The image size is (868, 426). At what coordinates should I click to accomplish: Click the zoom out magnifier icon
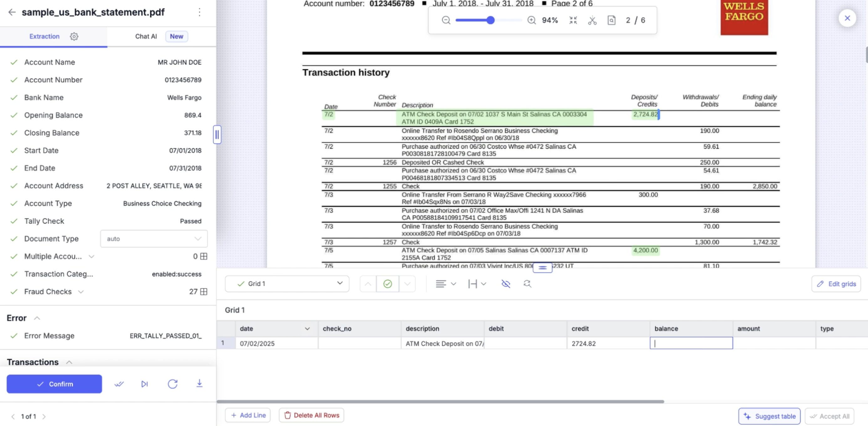click(446, 20)
